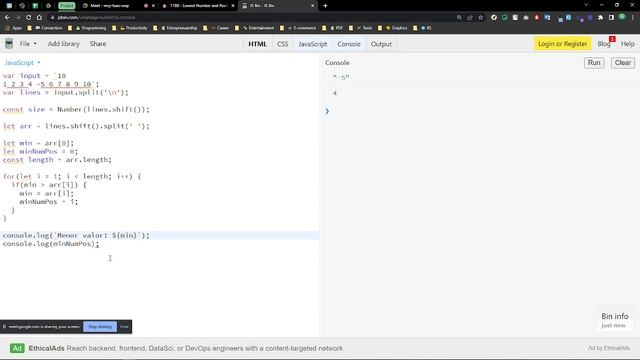Screen dimensions: 640x360
Task: Open the Apps bookmark shortcut
Action: 13,28
